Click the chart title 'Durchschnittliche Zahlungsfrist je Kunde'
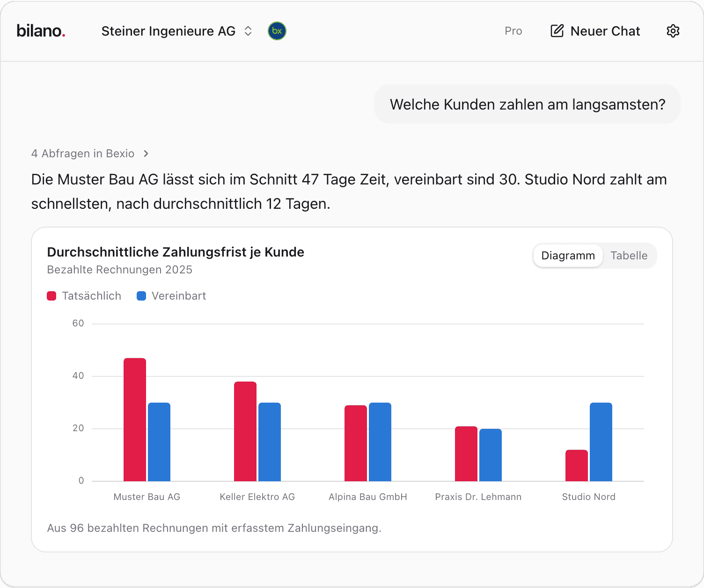The height and width of the screenshot is (588, 704). pyautogui.click(x=176, y=252)
